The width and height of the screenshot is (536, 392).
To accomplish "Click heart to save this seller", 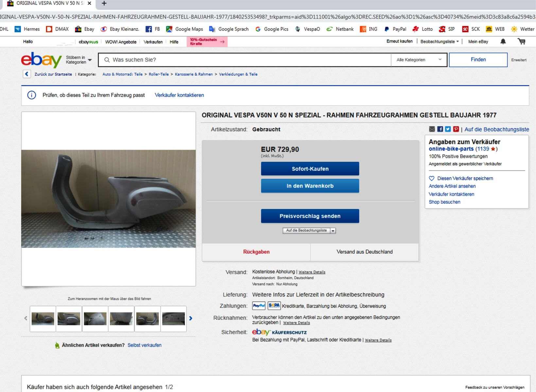I will coord(432,178).
